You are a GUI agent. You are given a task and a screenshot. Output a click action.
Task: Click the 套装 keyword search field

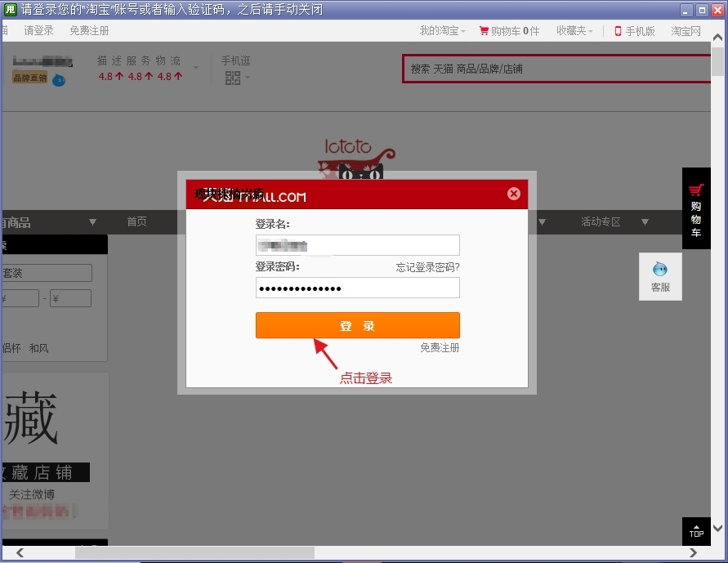[x=47, y=273]
